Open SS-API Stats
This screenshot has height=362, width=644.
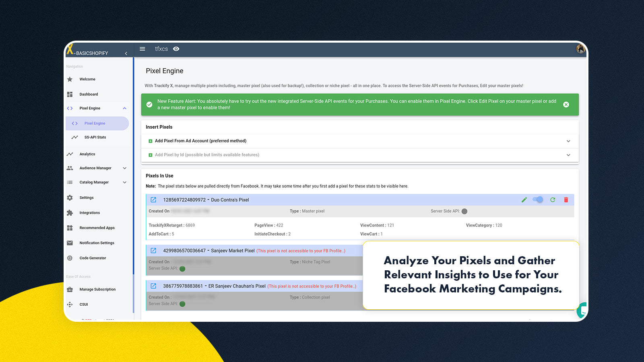(x=95, y=137)
